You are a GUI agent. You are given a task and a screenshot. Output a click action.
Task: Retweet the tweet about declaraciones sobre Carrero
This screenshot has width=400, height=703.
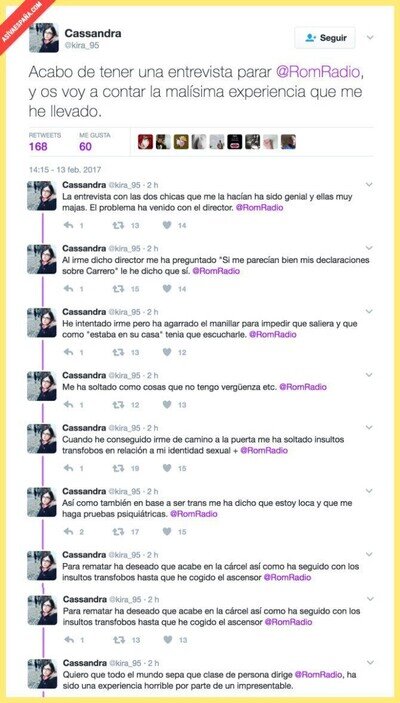pyautogui.click(x=118, y=289)
